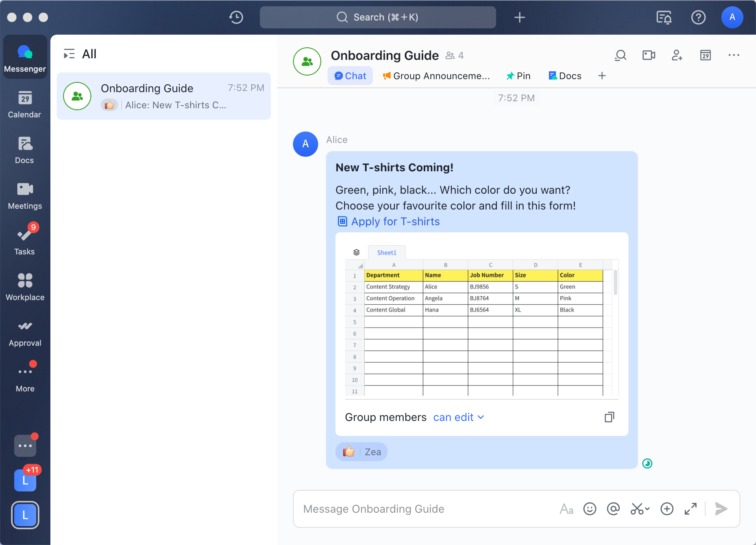The width and height of the screenshot is (756, 545).
Task: Collapse the conversation list filter
Action: (x=69, y=54)
